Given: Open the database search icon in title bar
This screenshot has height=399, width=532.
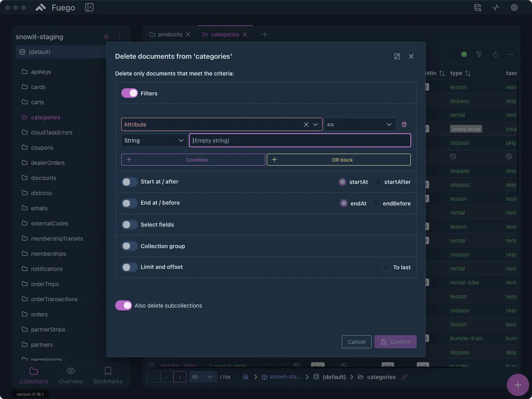Looking at the screenshot, I should point(477,8).
